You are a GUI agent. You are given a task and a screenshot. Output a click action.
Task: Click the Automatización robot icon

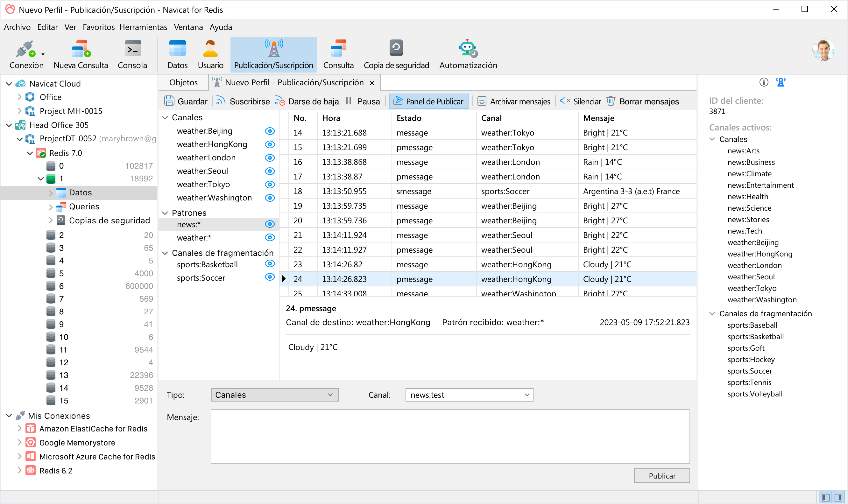(468, 49)
